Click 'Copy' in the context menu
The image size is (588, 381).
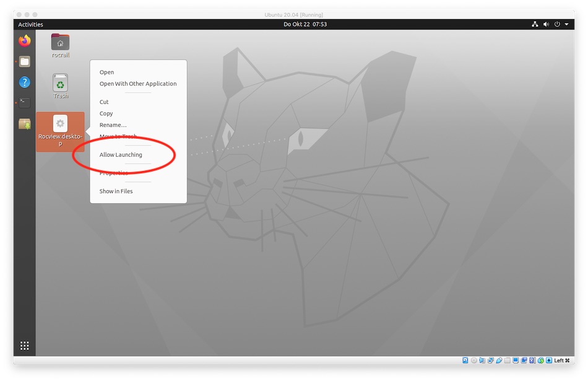tap(106, 113)
